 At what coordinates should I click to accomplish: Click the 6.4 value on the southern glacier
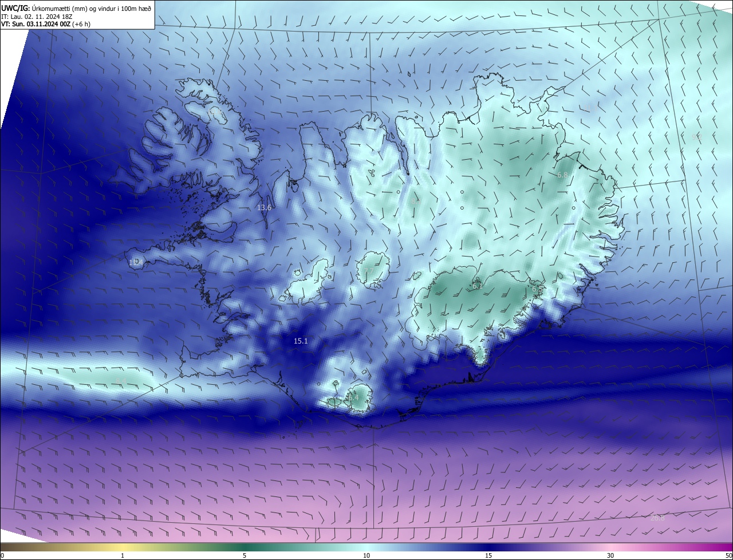tap(353, 397)
